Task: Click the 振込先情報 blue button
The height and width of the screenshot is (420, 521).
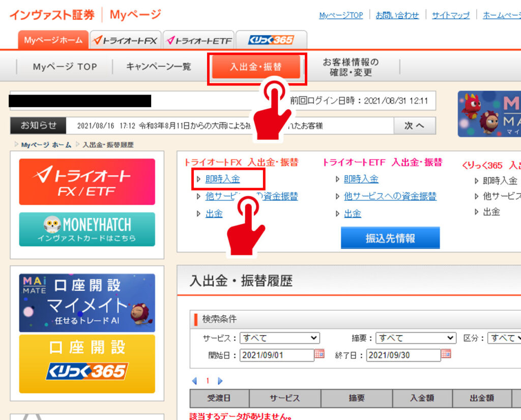Action: point(390,238)
